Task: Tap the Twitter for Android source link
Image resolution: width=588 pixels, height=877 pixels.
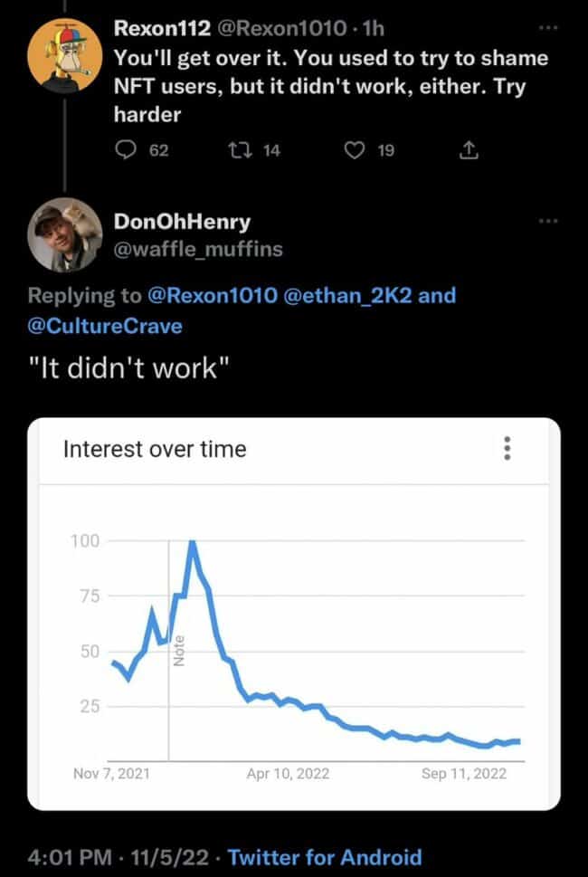Action: pos(325,857)
